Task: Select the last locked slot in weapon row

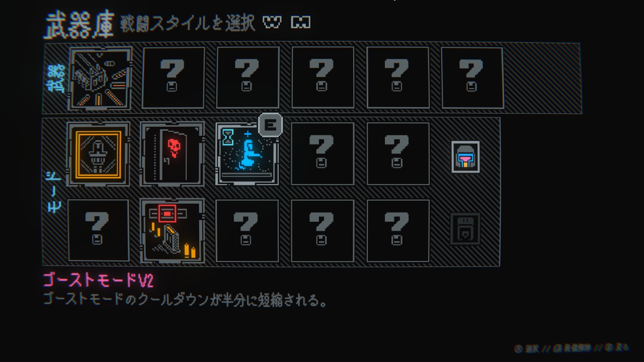Action: tap(472, 78)
